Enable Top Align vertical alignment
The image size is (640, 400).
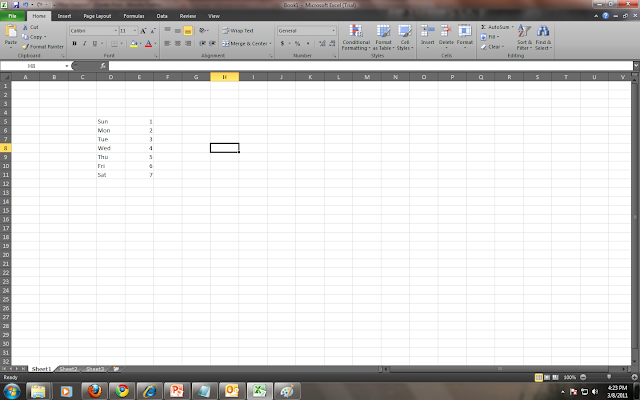click(167, 31)
